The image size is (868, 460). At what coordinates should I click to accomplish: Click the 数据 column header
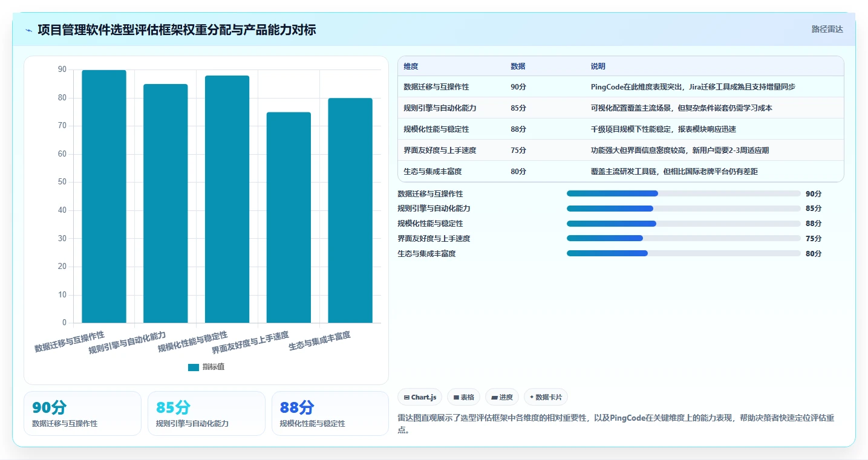point(518,66)
